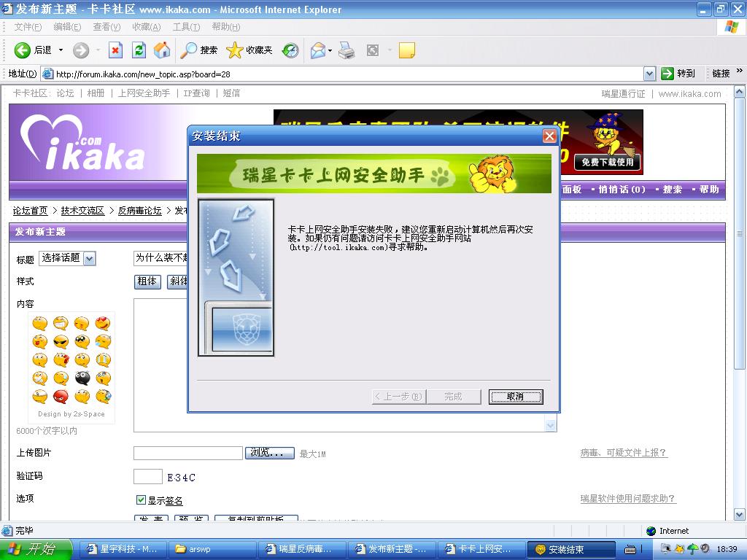Open the 查看(V) menu

tap(107, 27)
